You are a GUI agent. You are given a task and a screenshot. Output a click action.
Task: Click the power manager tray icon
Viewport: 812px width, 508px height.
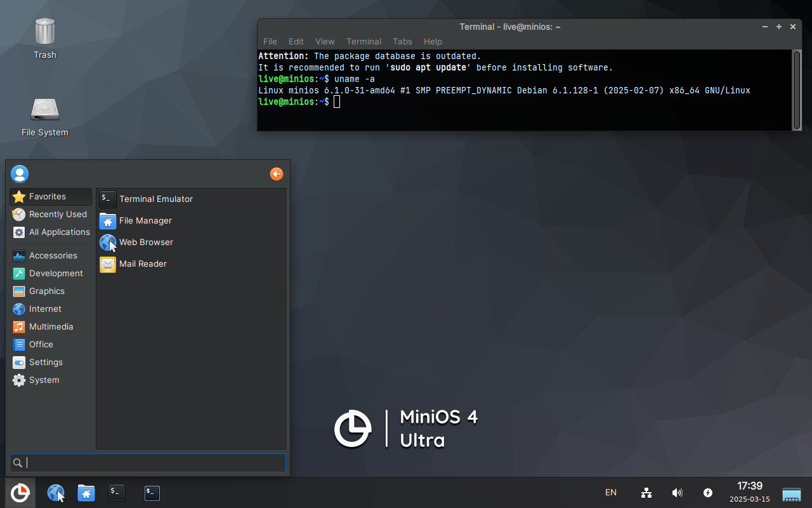click(708, 493)
